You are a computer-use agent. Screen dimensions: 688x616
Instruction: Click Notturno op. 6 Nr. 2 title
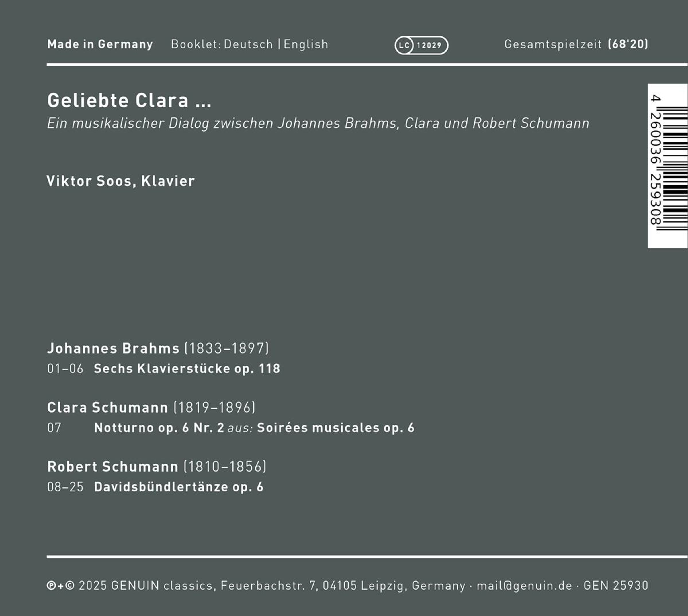coord(159,428)
